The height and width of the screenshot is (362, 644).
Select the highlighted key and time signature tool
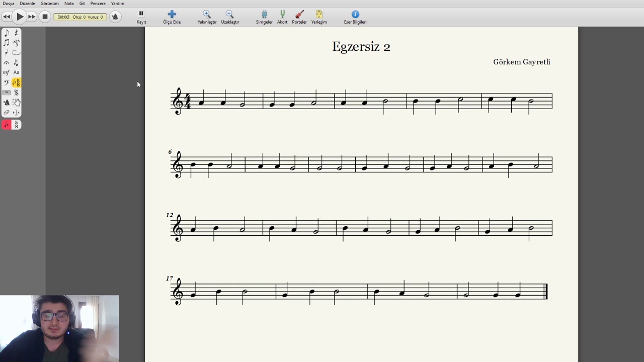click(16, 82)
